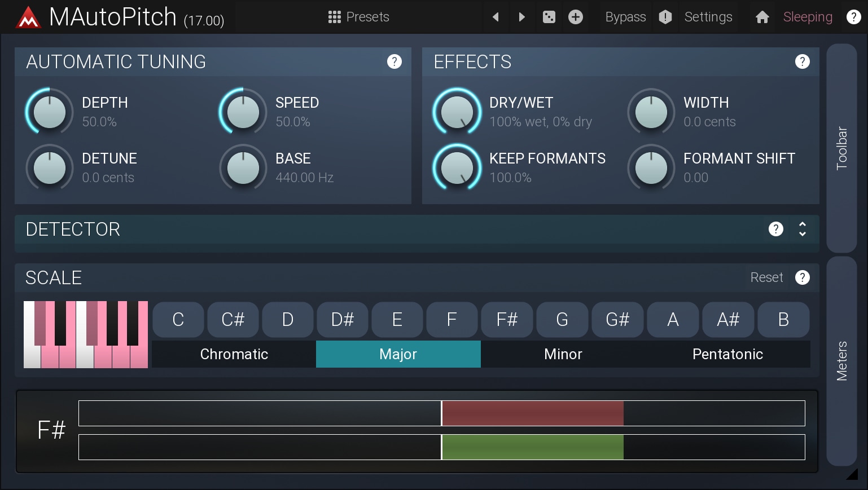The width and height of the screenshot is (868, 490).
Task: Open help for Effects panel
Action: tap(802, 61)
